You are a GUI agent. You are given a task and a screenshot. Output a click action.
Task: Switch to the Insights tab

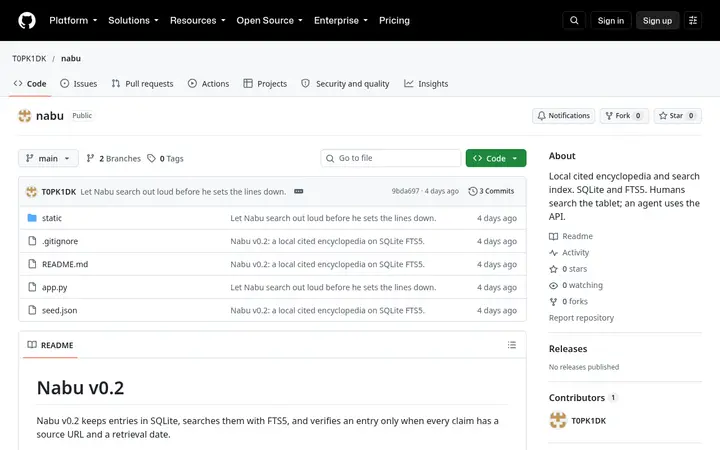[x=426, y=84]
